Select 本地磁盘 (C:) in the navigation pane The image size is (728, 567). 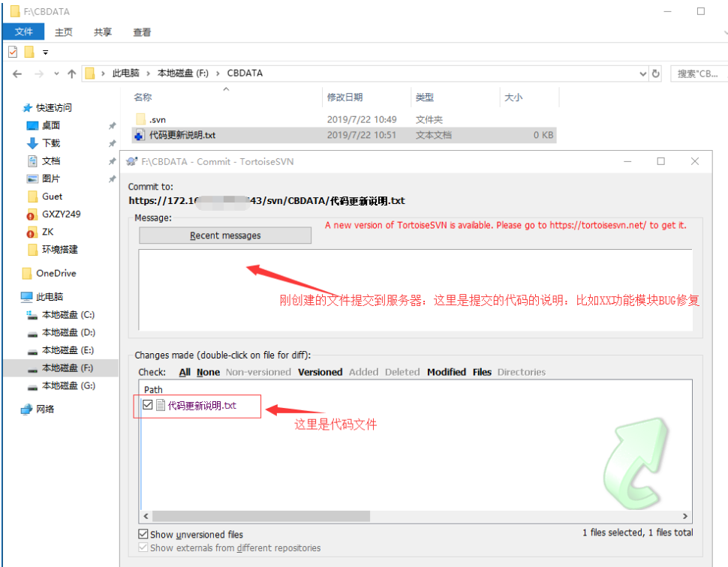68,314
